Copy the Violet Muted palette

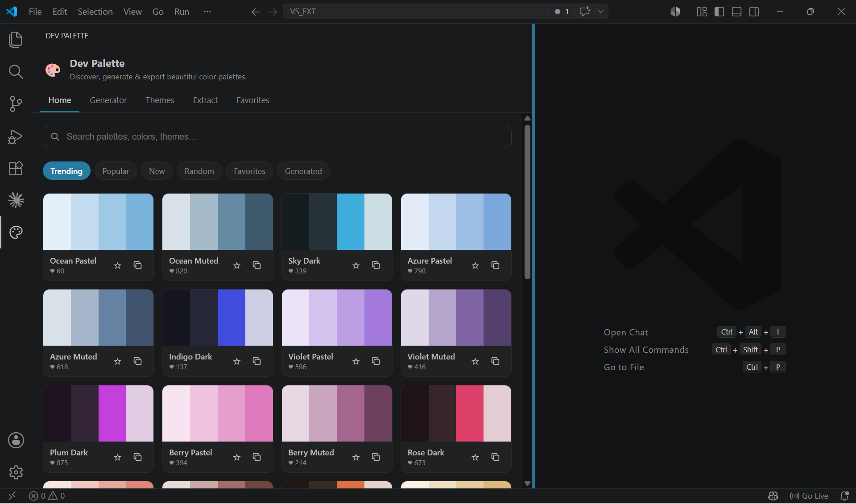click(x=495, y=361)
